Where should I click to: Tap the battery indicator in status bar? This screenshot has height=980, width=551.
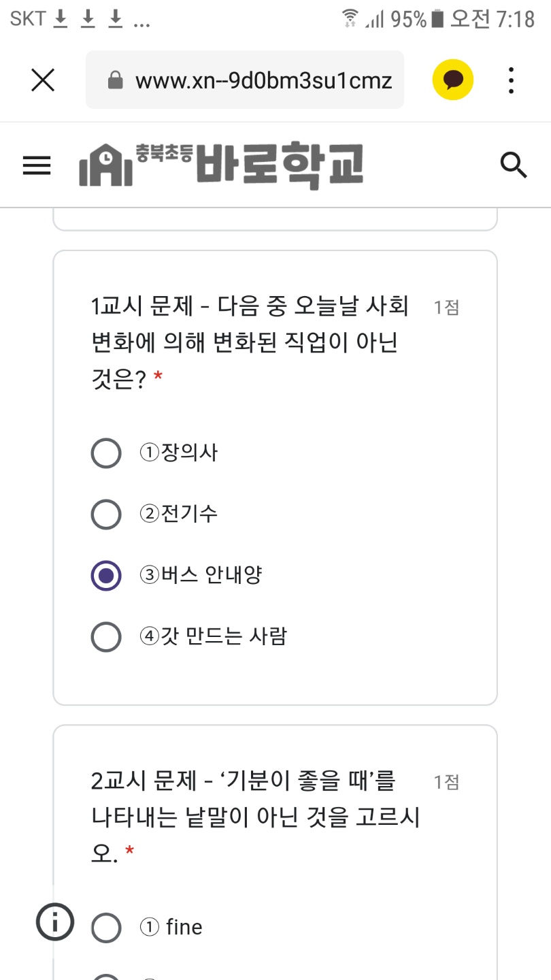click(x=437, y=19)
